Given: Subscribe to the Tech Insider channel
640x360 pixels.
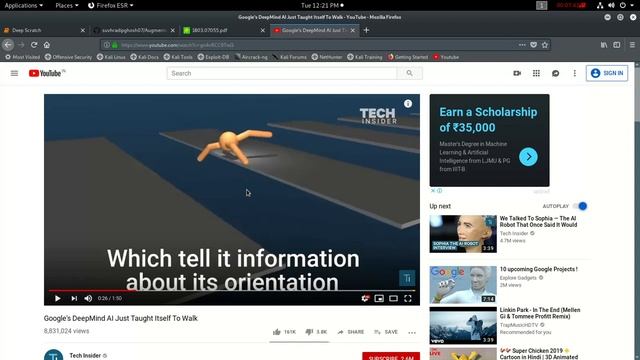Looking at the screenshot, I should click(391, 356).
